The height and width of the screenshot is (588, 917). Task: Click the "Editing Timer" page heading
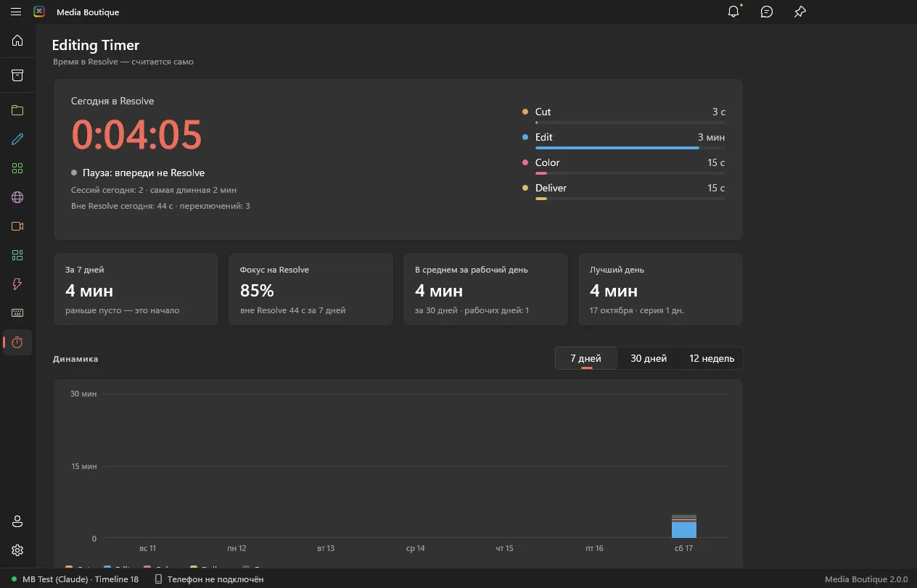click(x=96, y=45)
